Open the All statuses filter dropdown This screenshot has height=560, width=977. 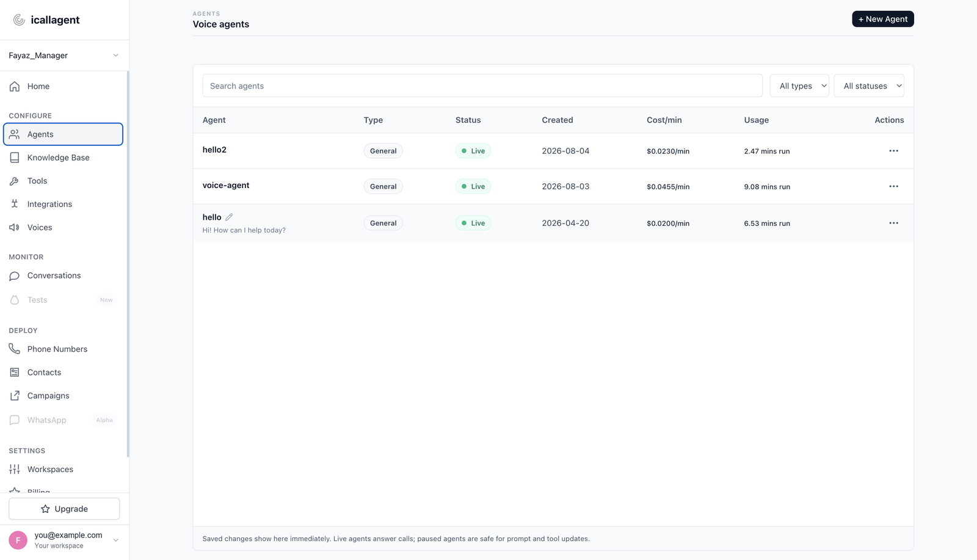click(869, 86)
